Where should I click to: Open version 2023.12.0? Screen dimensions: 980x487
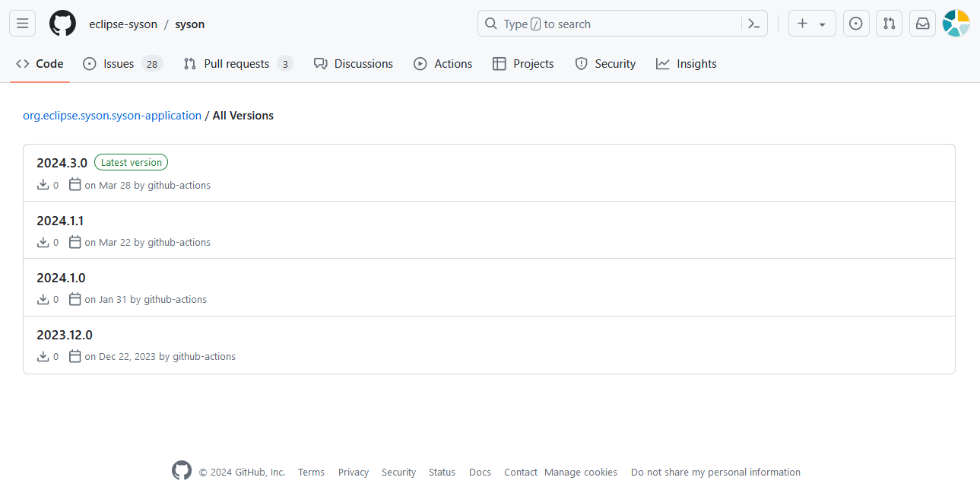coord(65,335)
